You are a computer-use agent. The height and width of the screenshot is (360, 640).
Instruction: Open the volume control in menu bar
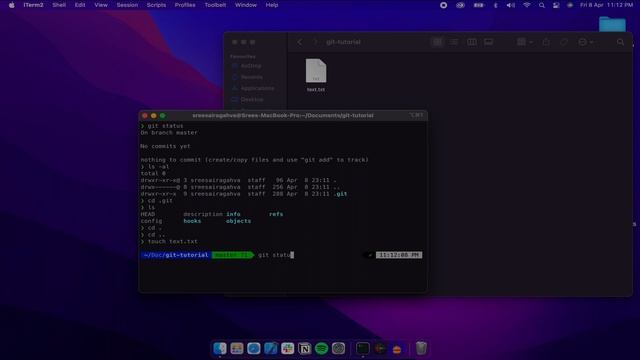coord(511,5)
